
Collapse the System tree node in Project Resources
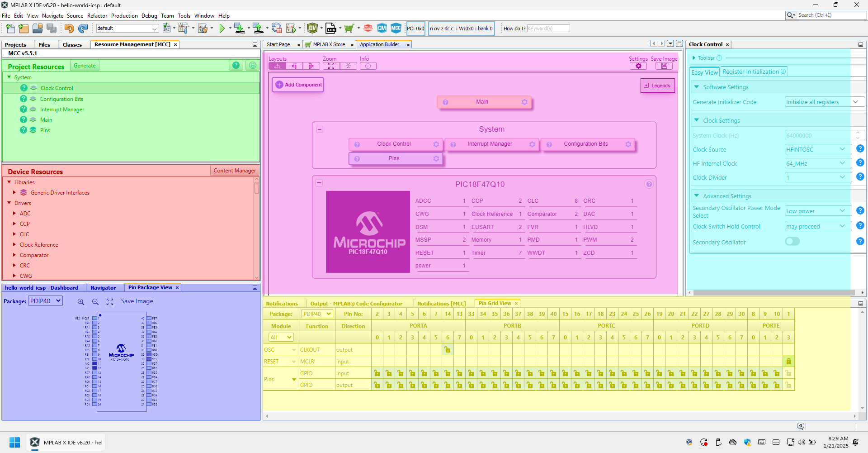click(9, 77)
